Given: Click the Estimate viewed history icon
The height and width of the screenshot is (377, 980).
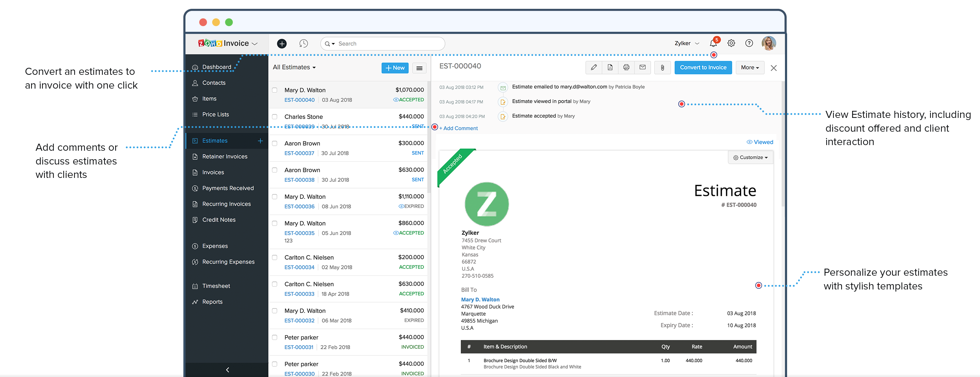Looking at the screenshot, I should 503,102.
